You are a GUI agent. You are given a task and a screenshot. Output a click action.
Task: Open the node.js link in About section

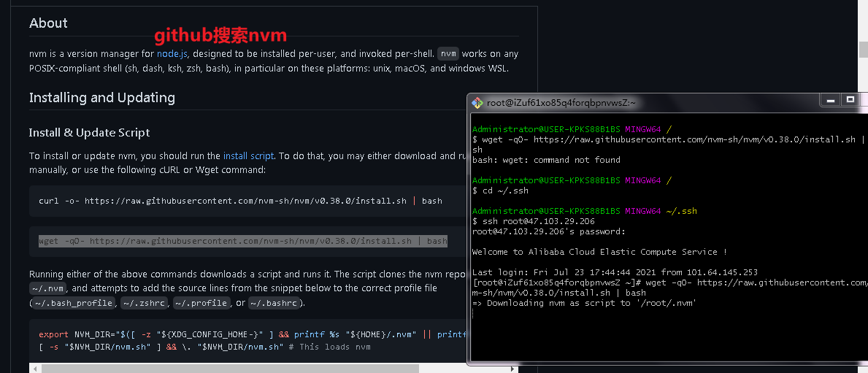[173, 54]
